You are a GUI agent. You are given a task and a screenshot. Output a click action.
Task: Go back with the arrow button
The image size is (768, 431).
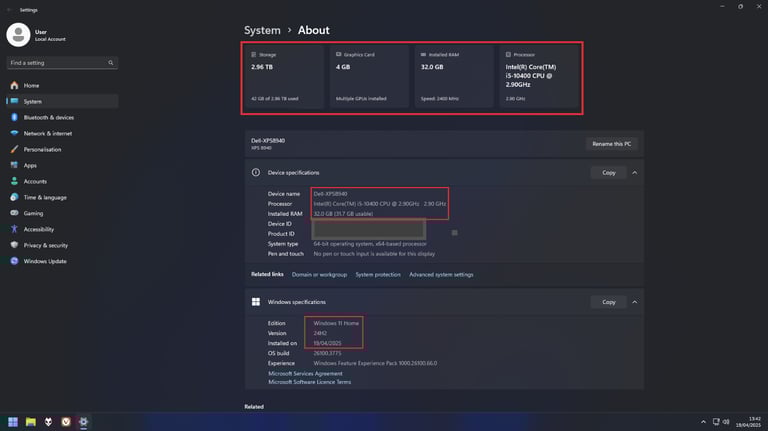click(x=9, y=10)
